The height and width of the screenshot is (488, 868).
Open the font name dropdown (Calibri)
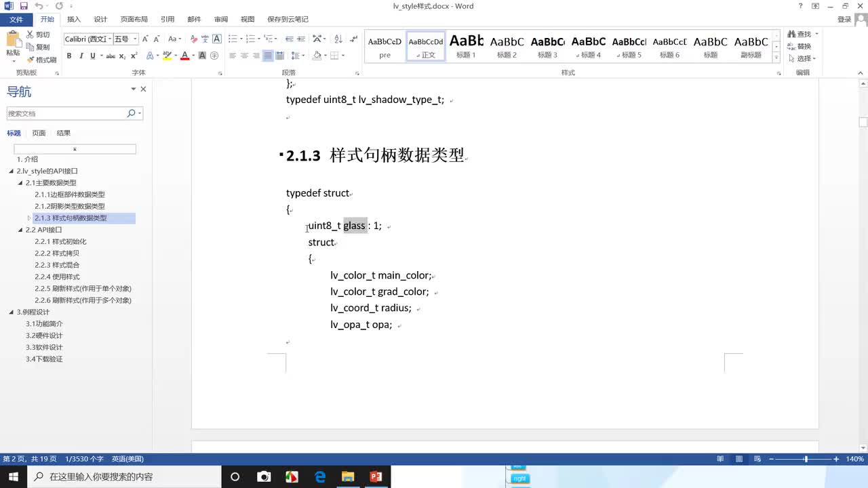(109, 39)
